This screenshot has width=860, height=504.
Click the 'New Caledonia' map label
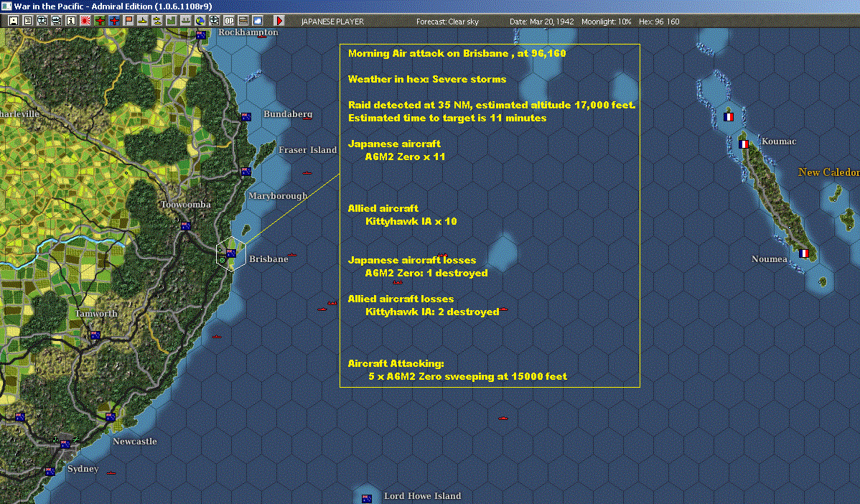point(828,172)
